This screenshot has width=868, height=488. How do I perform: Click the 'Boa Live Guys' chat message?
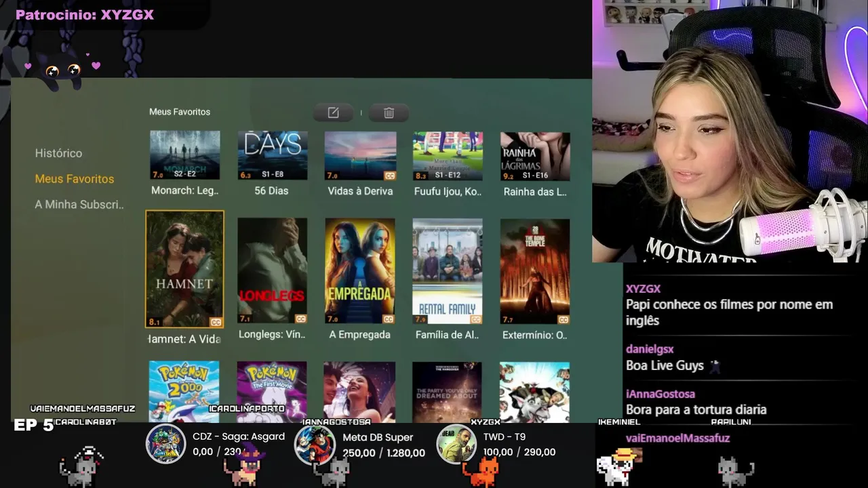point(665,365)
